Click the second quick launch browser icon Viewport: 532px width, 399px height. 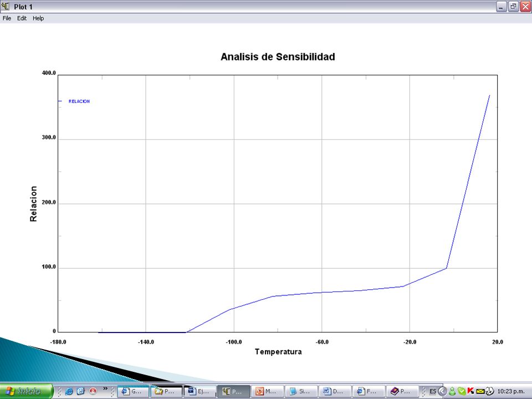tap(81, 391)
